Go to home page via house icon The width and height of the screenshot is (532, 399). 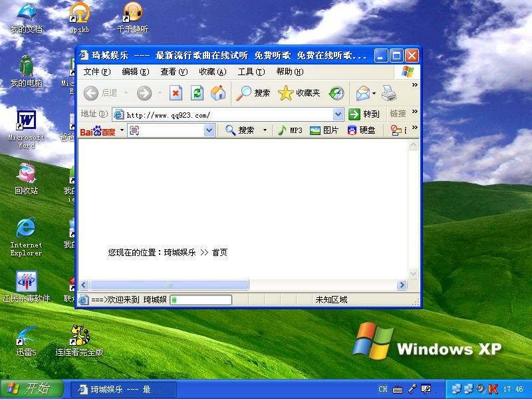pyautogui.click(x=218, y=93)
